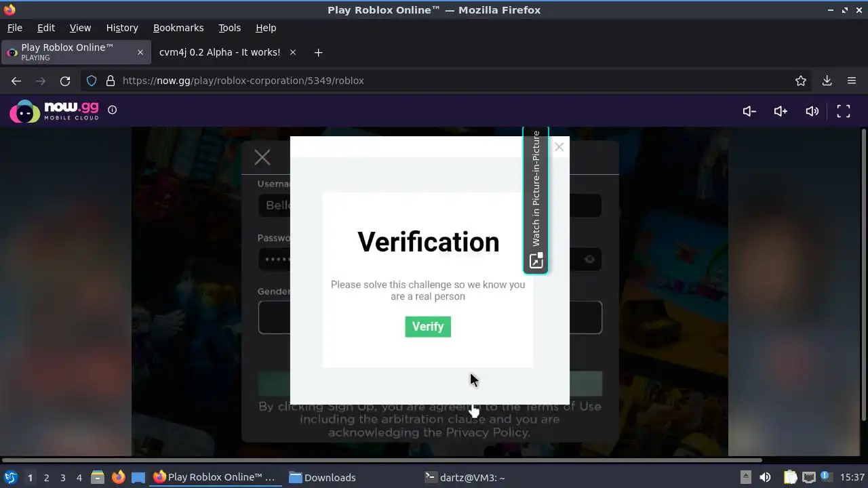Close the verification popup with X
Screen dimensions: 868x488
559,147
